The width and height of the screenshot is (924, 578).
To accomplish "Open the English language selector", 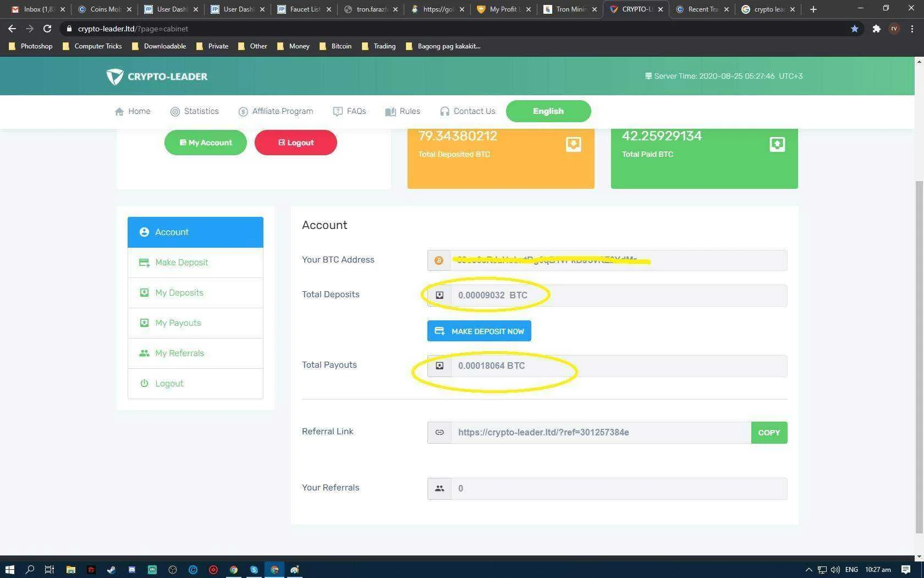I will 548,111.
